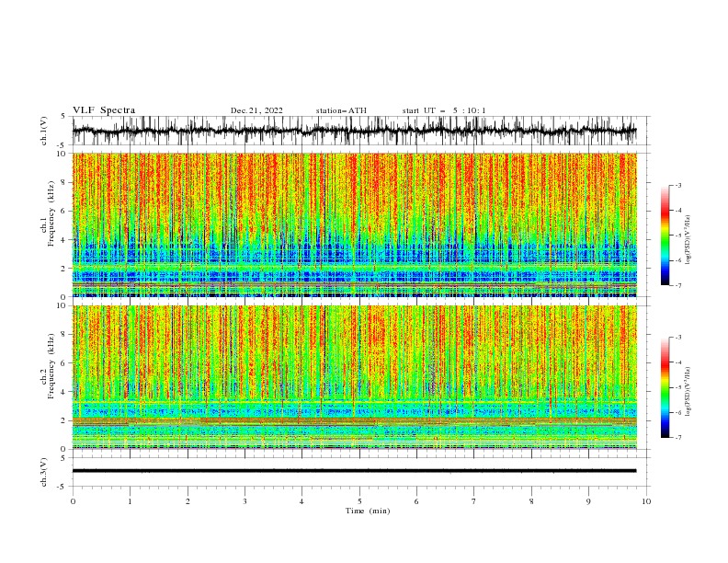The height and width of the screenshot is (563, 728).
Task: Click the '-3' label on upper color scale
Action: coord(677,185)
